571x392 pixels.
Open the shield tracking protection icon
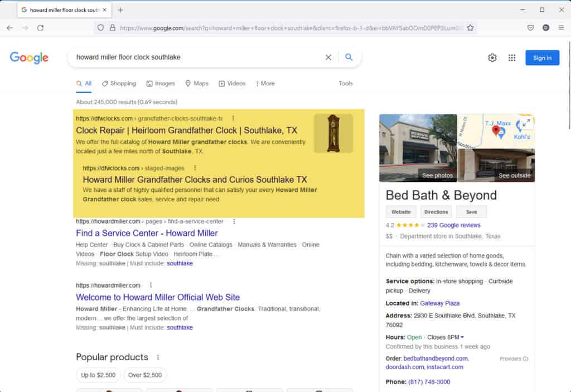[100, 28]
